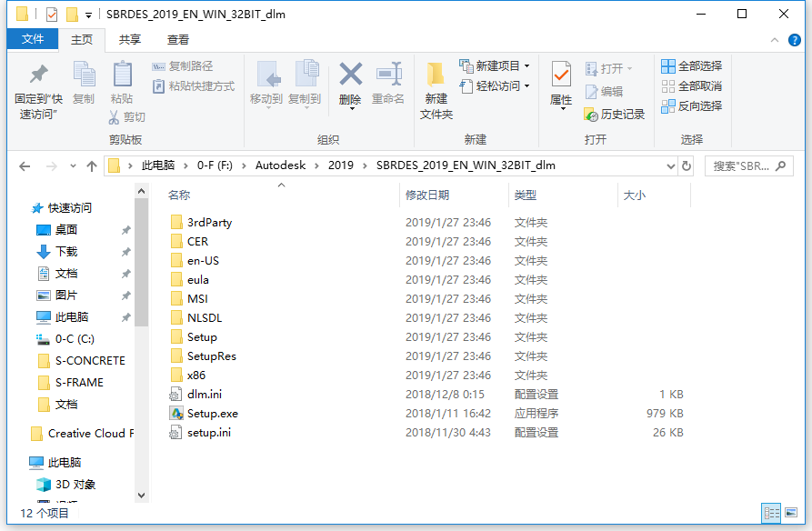
Task: Click 全部选择 select all
Action: click(691, 66)
